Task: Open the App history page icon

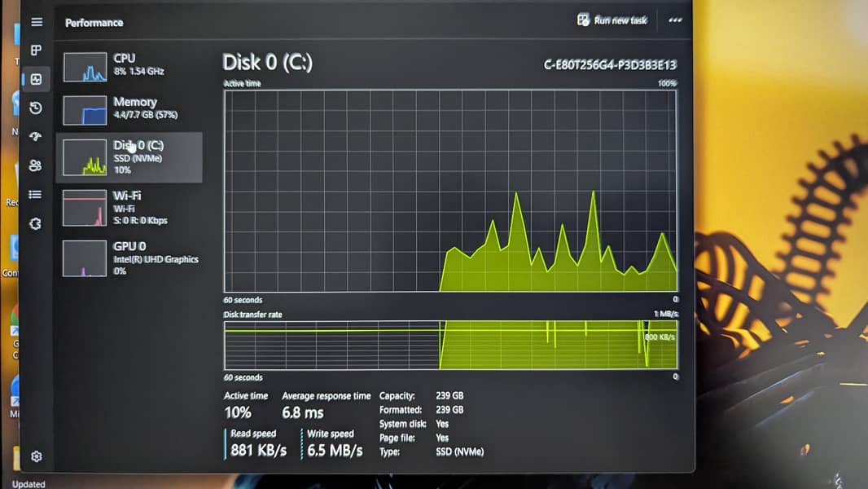Action: (x=36, y=108)
